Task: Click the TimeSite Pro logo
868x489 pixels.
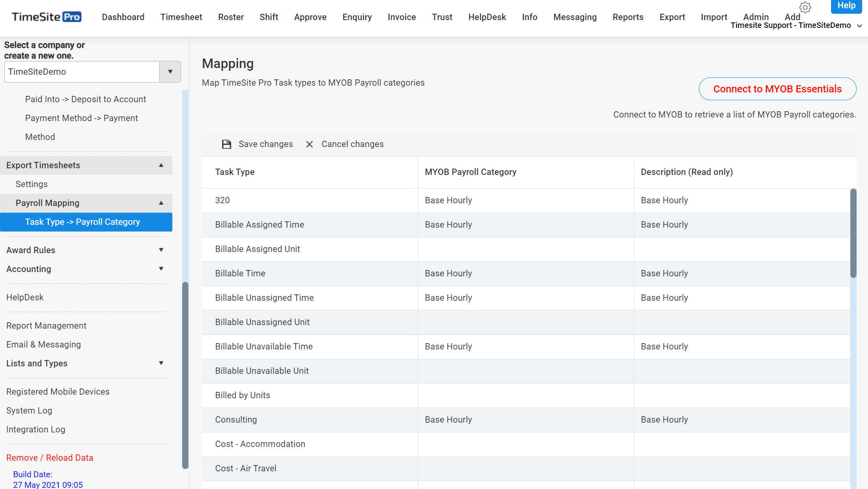Action: (46, 17)
